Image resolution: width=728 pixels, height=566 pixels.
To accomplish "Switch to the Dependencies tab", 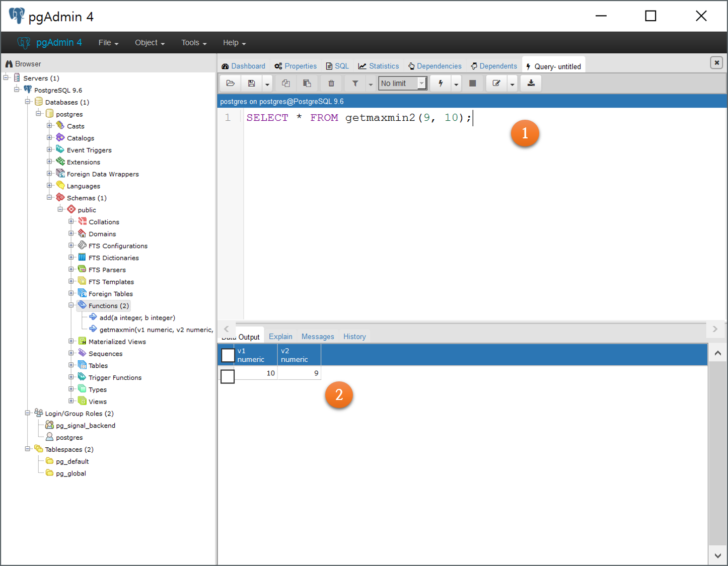I will coord(435,66).
